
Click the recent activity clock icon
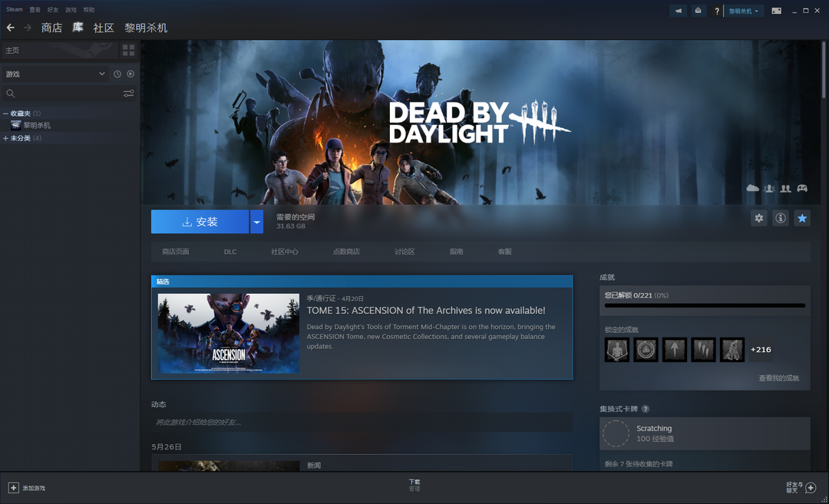[117, 74]
